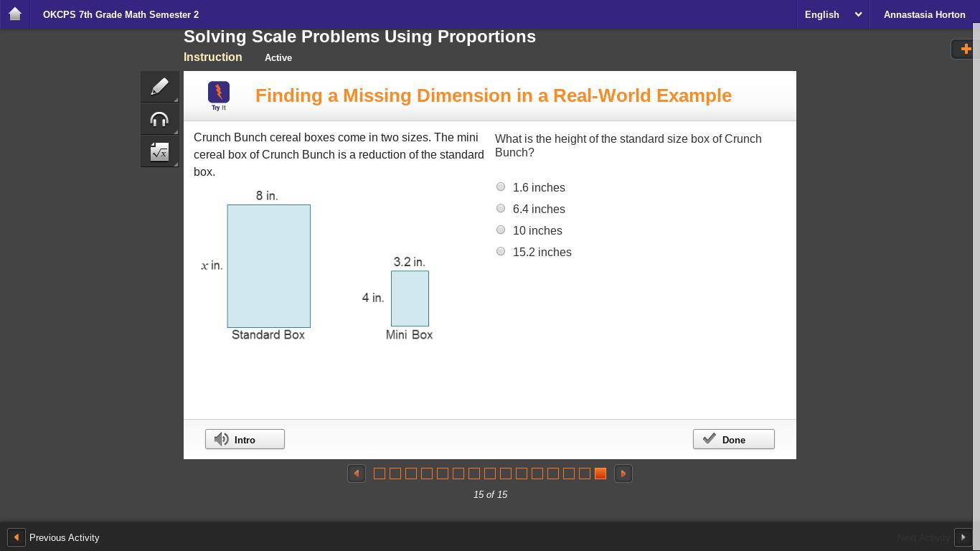Click the home icon in top bar
980x551 pixels.
coord(14,14)
